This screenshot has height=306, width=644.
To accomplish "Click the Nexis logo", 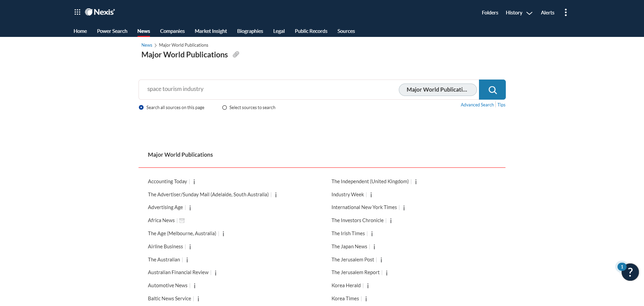I will [x=100, y=12].
